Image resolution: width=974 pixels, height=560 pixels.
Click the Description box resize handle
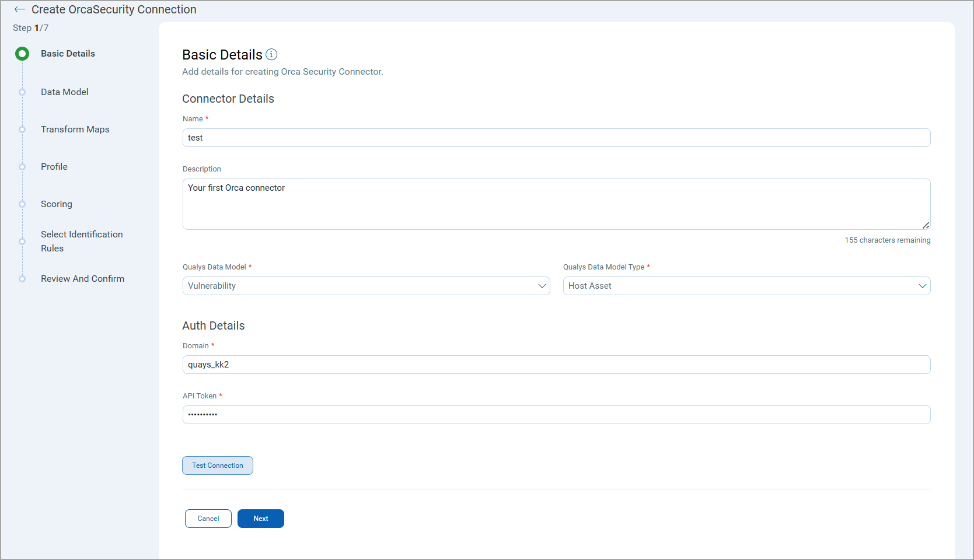click(x=926, y=225)
